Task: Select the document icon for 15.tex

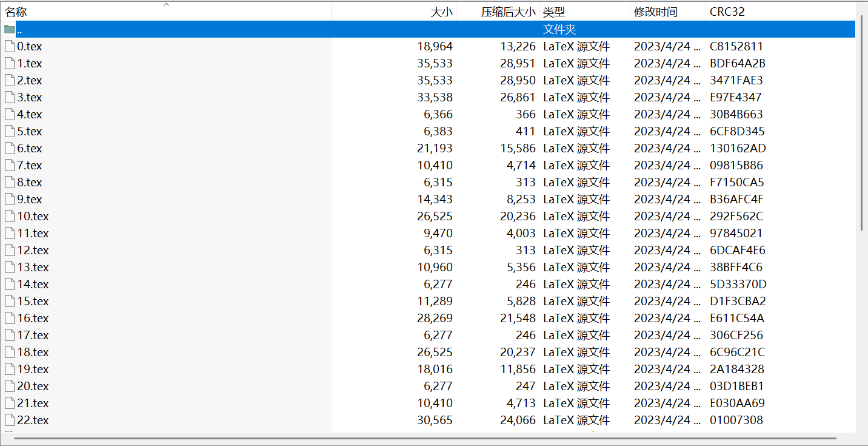Action: (x=10, y=301)
